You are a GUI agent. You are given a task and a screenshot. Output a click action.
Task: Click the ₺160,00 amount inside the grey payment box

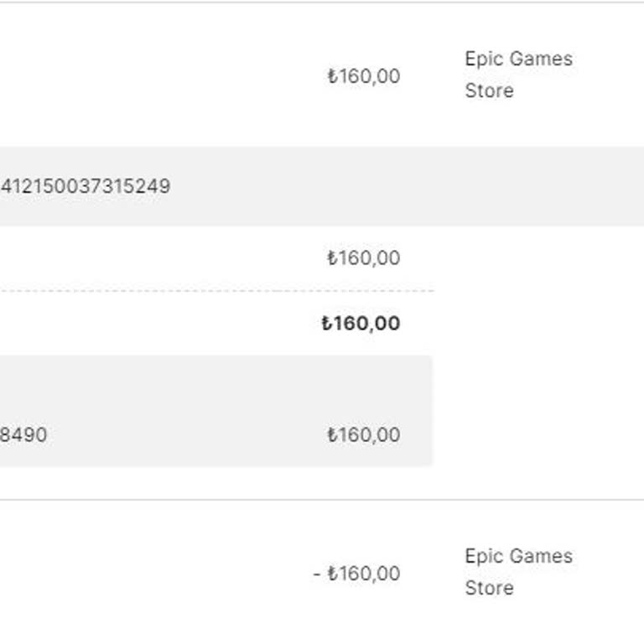[x=363, y=434]
